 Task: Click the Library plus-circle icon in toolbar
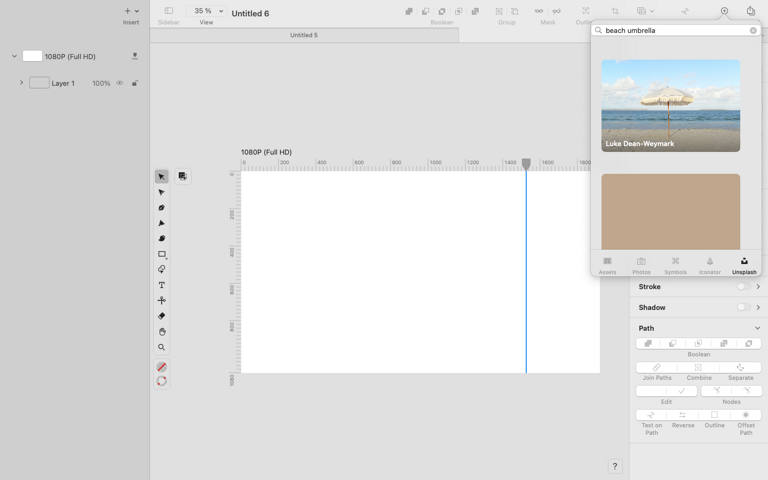pos(724,11)
